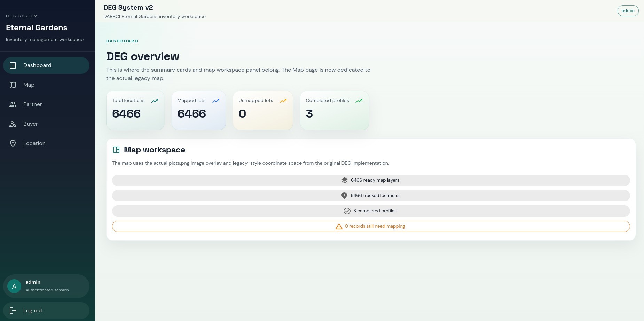Click the admin badge in top bar
644x321 pixels.
pyautogui.click(x=628, y=11)
